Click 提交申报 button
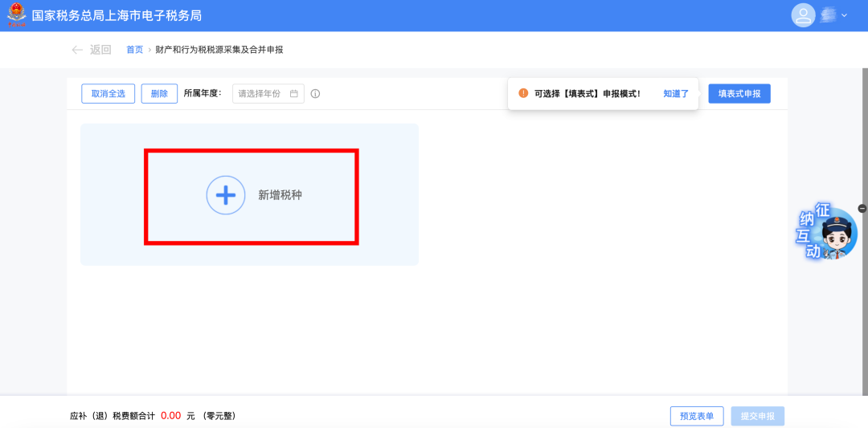This screenshot has height=428, width=868. click(758, 416)
